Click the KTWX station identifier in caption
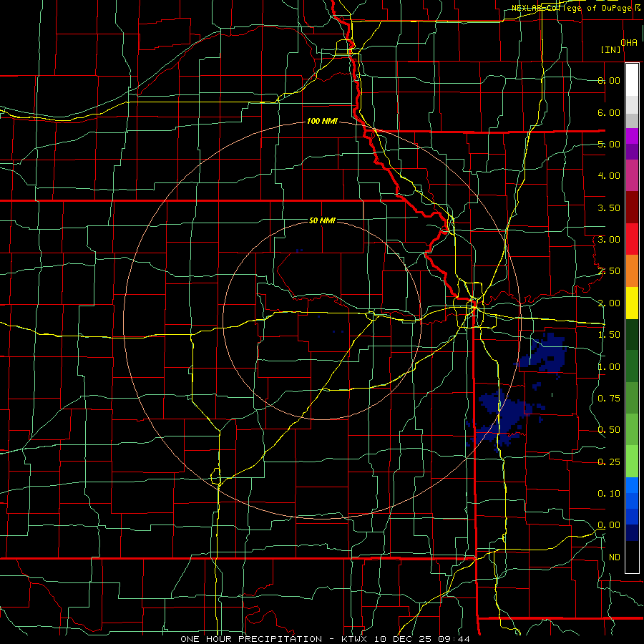 (354, 639)
